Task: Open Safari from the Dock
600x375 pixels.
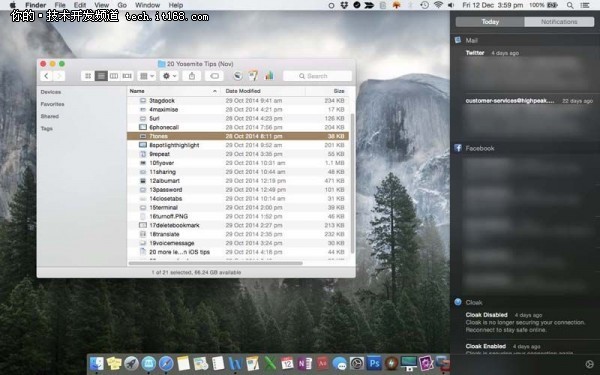Action: [166, 363]
